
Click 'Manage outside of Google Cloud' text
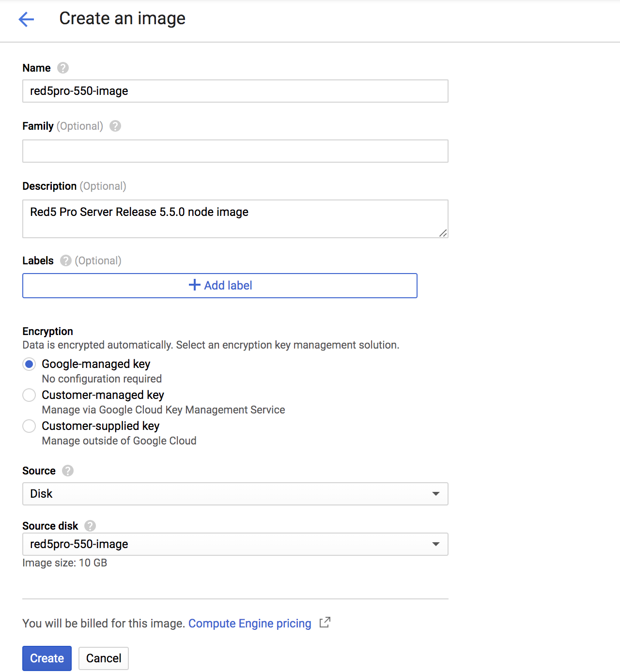pyautogui.click(x=119, y=441)
